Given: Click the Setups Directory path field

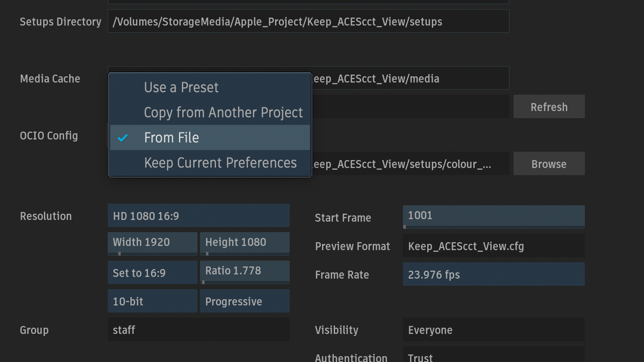Looking at the screenshot, I should tap(308, 21).
